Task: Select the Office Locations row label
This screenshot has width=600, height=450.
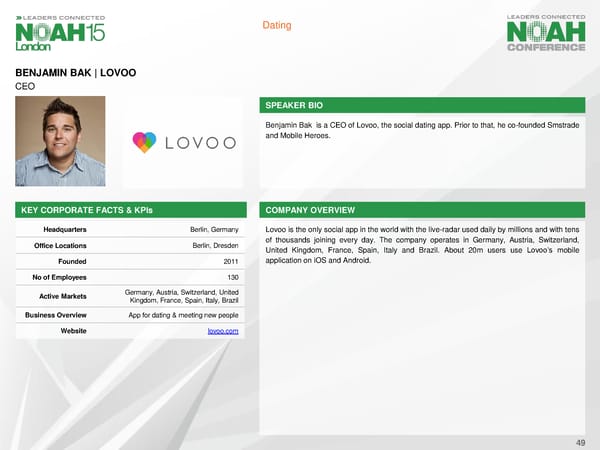Action: pyautogui.click(x=59, y=246)
